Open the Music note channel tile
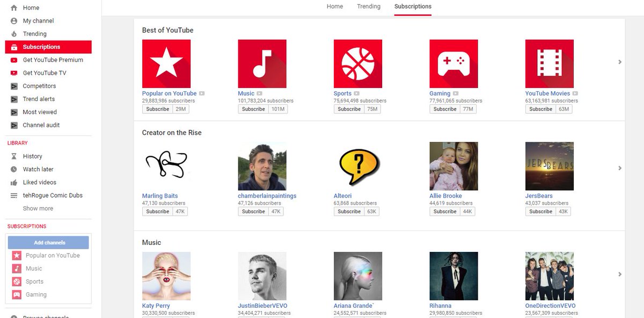Image resolution: width=644 pixels, height=318 pixels. pyautogui.click(x=262, y=64)
